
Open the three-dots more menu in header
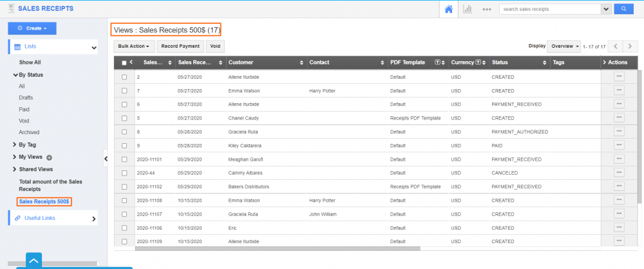tap(487, 9)
